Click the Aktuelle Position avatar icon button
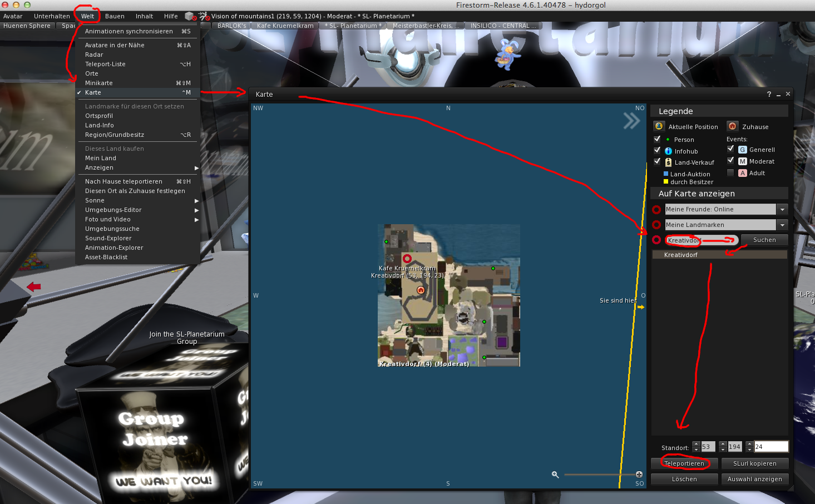Screen dimensions: 815x504 pos(659,126)
